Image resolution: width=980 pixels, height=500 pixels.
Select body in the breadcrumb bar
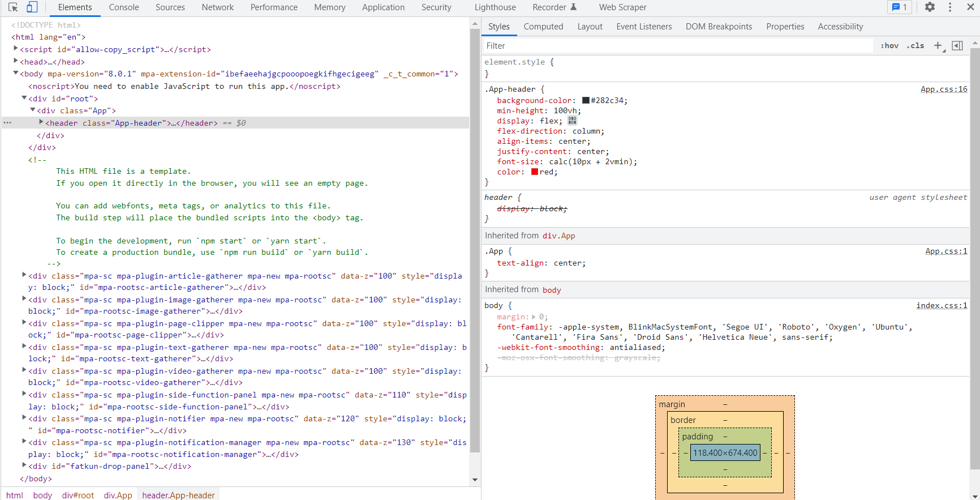coord(42,495)
